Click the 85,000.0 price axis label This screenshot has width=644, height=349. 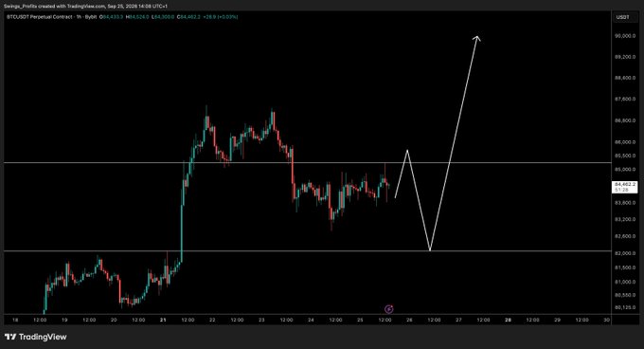625,170
